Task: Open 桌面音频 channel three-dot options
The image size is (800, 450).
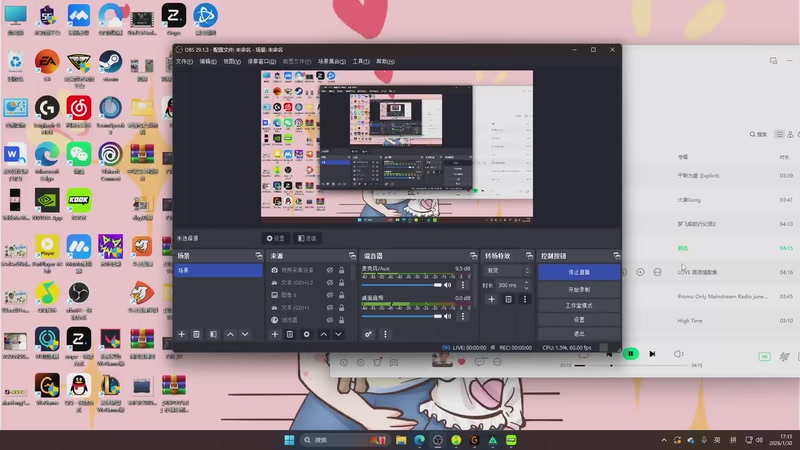Action: [463, 316]
